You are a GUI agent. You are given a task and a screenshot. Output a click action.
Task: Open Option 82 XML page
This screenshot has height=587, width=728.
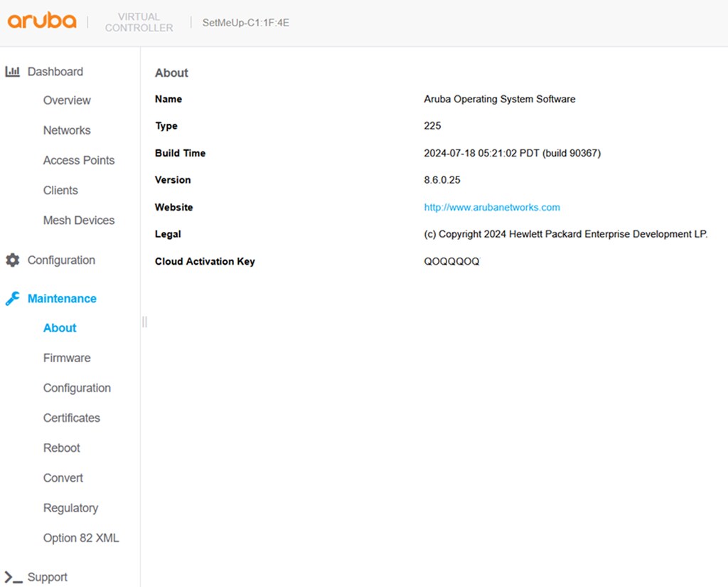tap(81, 538)
